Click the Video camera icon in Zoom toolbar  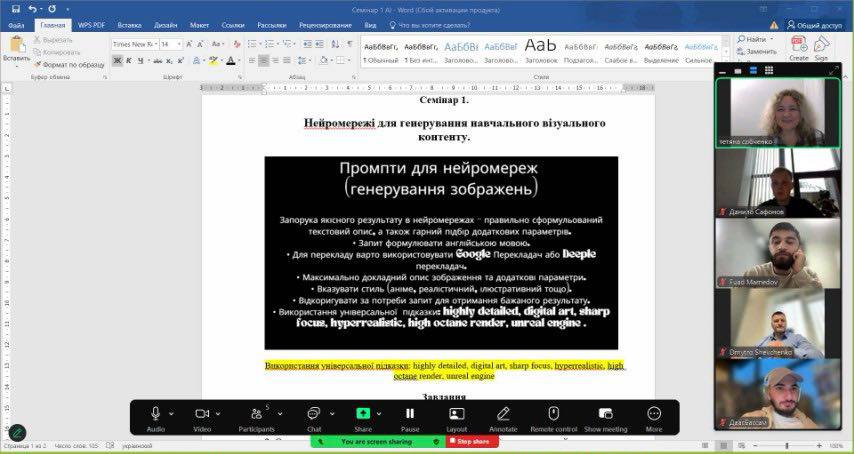(x=201, y=413)
